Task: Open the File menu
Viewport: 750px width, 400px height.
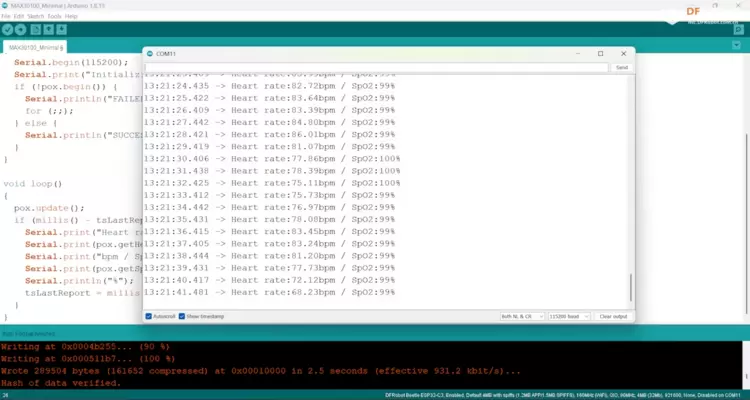Action: click(5, 16)
